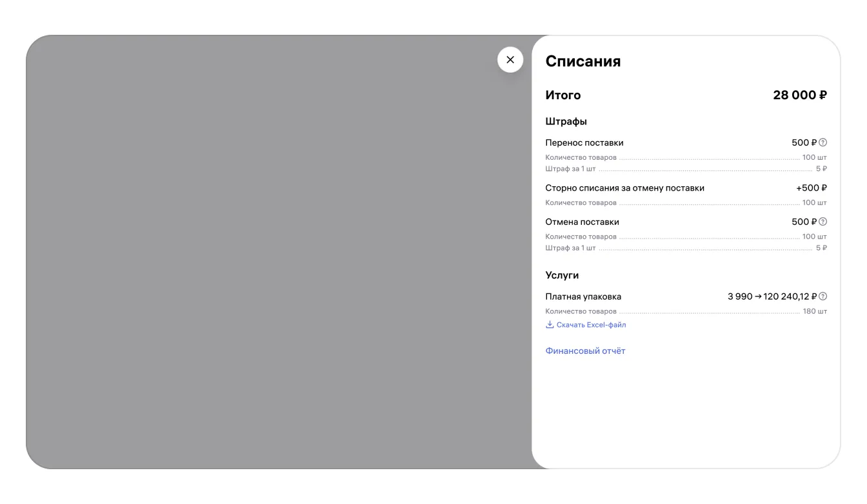The width and height of the screenshot is (867, 504).
Task: Click the 180 шт quantity value
Action: 815,311
